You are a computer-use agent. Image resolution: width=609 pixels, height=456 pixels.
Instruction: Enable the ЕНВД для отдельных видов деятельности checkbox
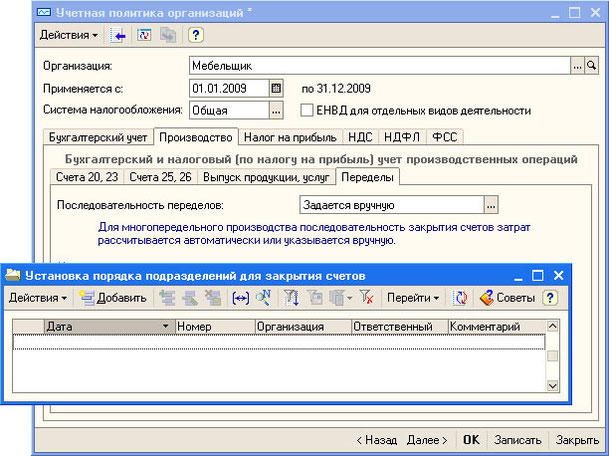click(307, 110)
